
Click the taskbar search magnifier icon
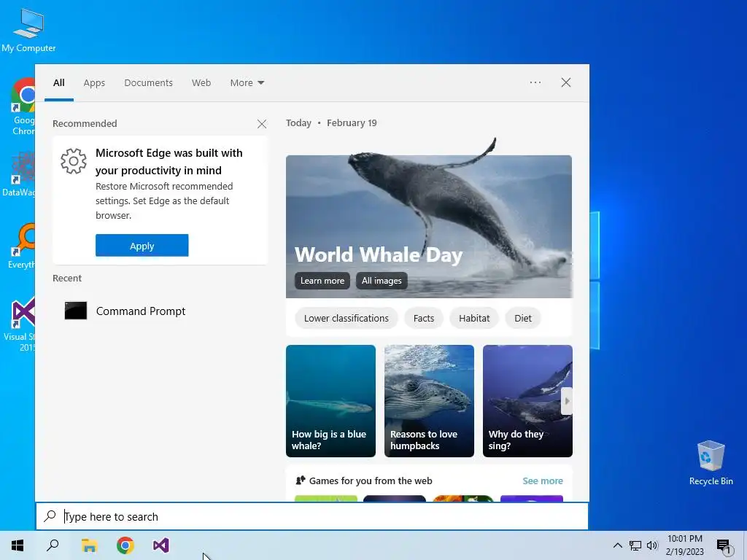[x=53, y=545]
